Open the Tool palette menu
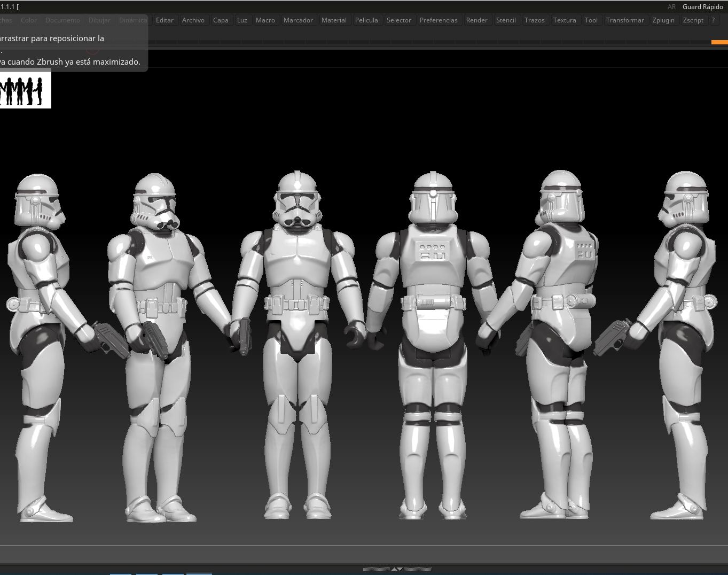This screenshot has width=728, height=575. point(591,20)
